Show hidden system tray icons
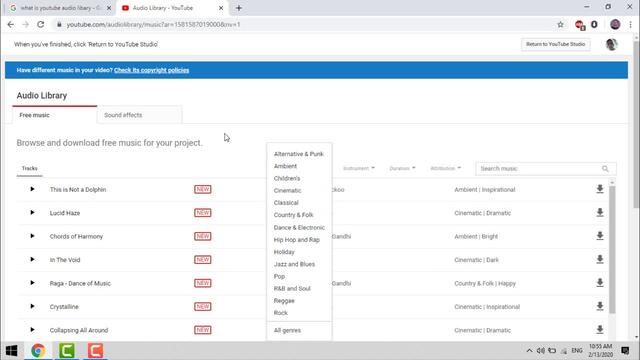 [x=529, y=351]
